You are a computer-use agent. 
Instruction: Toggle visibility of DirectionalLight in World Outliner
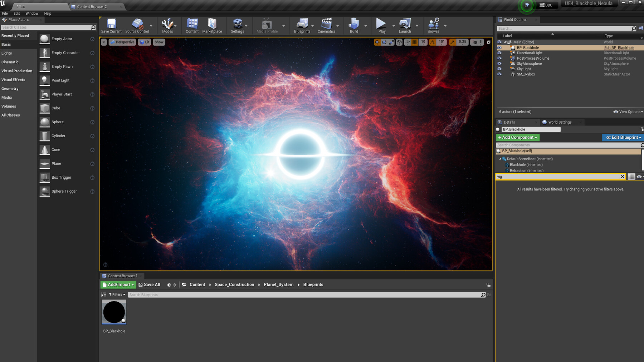tap(499, 53)
